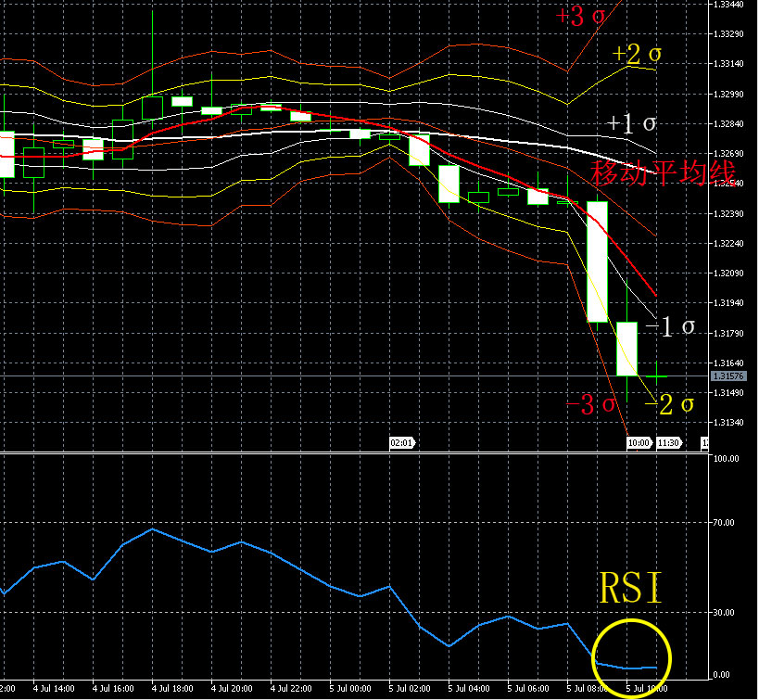759x700 pixels.
Task: Click the 5 Jul 06:00 time label
Action: coord(528,688)
